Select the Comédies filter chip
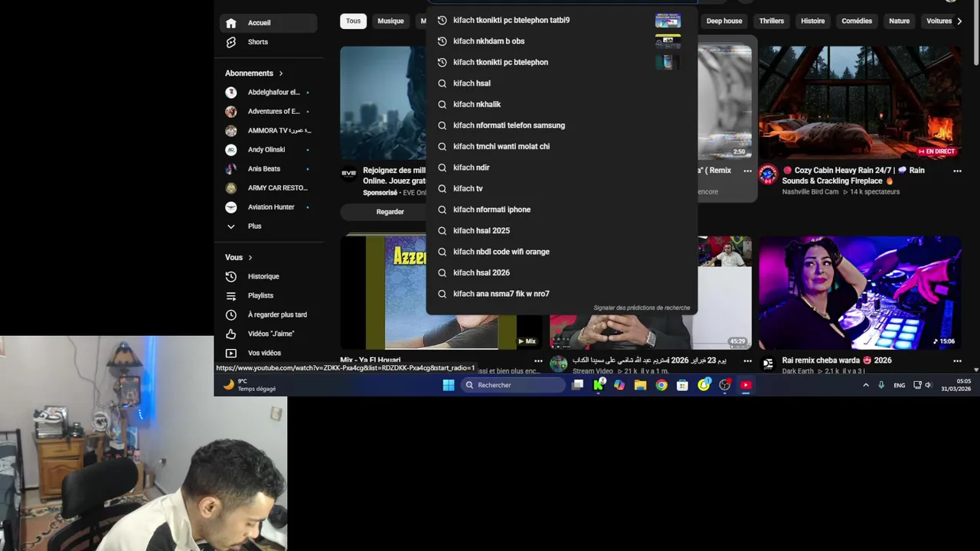The height and width of the screenshot is (551, 980). pyautogui.click(x=857, y=21)
